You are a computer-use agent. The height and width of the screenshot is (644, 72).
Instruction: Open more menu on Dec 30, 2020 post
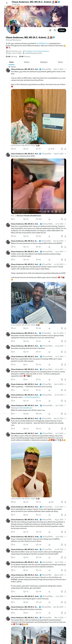(65, 241)
